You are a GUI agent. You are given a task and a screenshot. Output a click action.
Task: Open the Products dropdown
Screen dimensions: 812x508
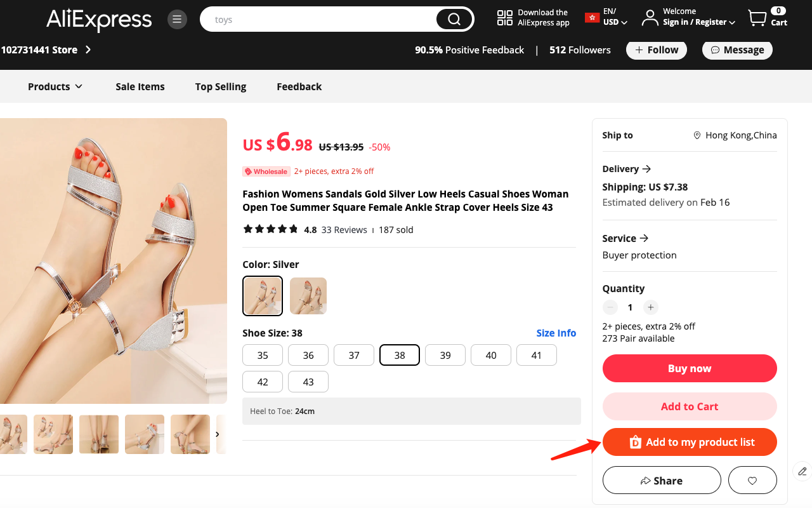point(55,86)
